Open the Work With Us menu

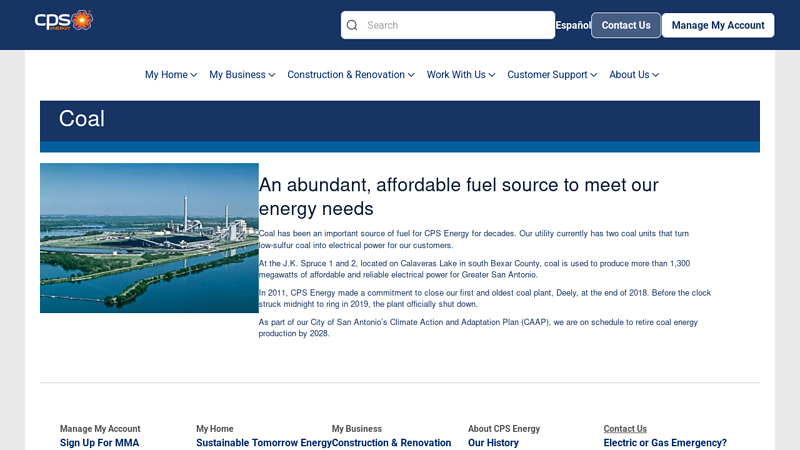(456, 74)
